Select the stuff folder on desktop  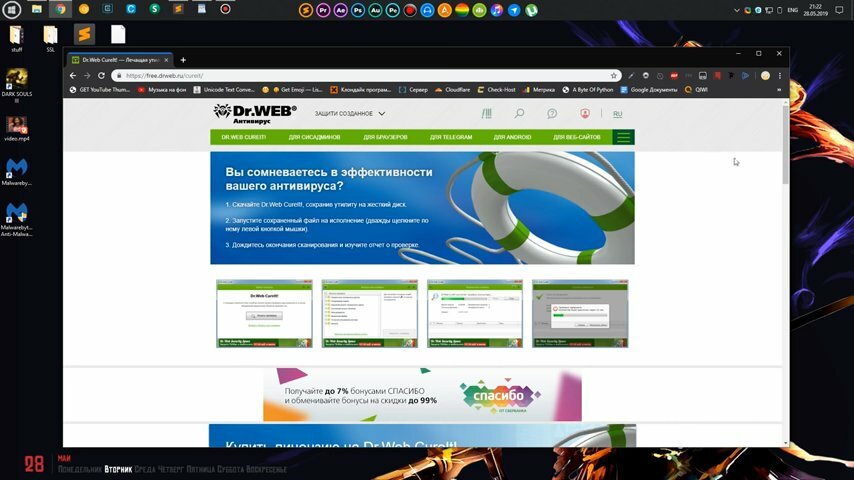[x=16, y=39]
